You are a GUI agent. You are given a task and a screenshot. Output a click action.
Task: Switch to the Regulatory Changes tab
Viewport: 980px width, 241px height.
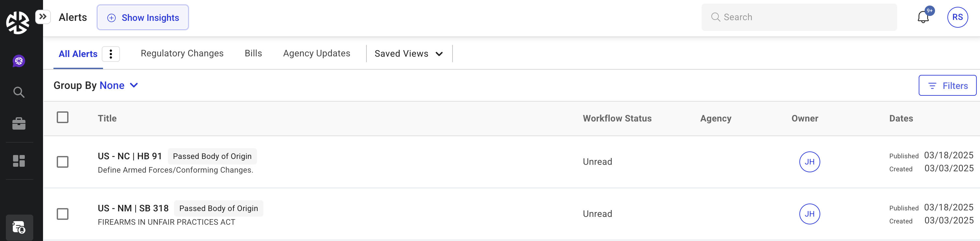pyautogui.click(x=182, y=53)
